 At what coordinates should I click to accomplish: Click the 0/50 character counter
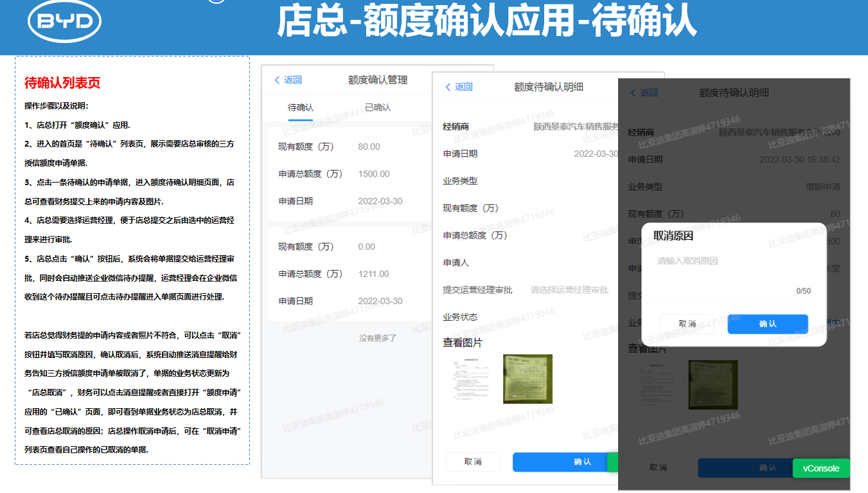pyautogui.click(x=804, y=291)
